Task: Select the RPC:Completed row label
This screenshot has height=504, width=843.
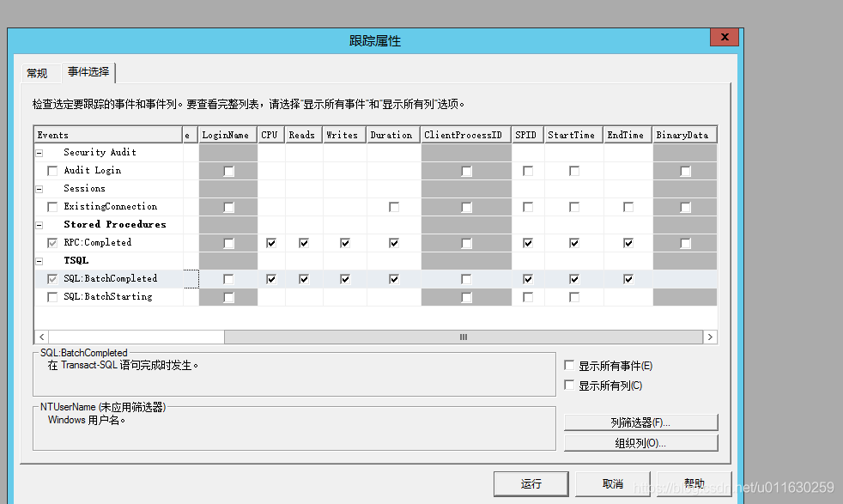Action: (97, 243)
